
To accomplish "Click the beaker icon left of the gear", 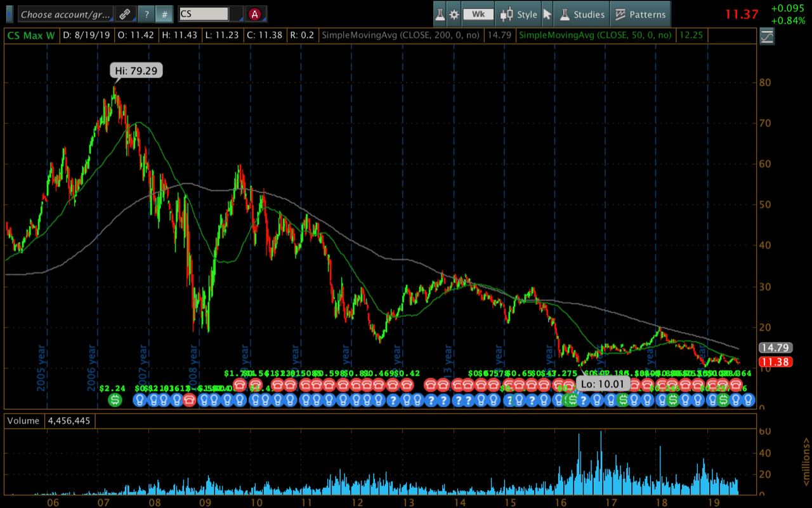I will (x=440, y=13).
